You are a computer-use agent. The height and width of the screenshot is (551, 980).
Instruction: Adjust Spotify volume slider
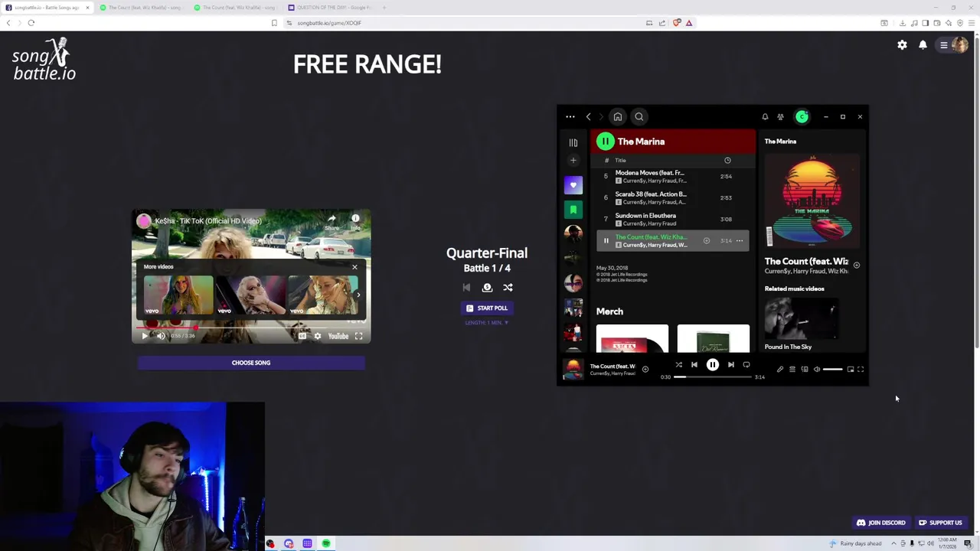pyautogui.click(x=833, y=370)
